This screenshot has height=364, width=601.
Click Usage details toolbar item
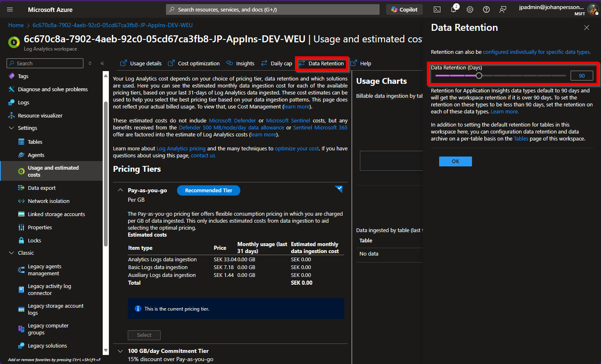pos(141,63)
